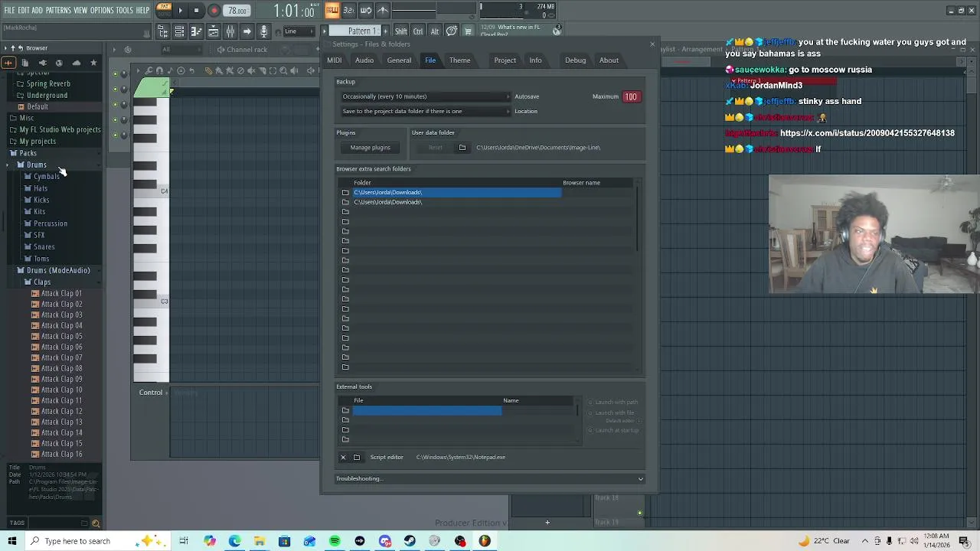This screenshot has height=551, width=980.
Task: Switch to the MIDI settings tab
Action: point(335,60)
